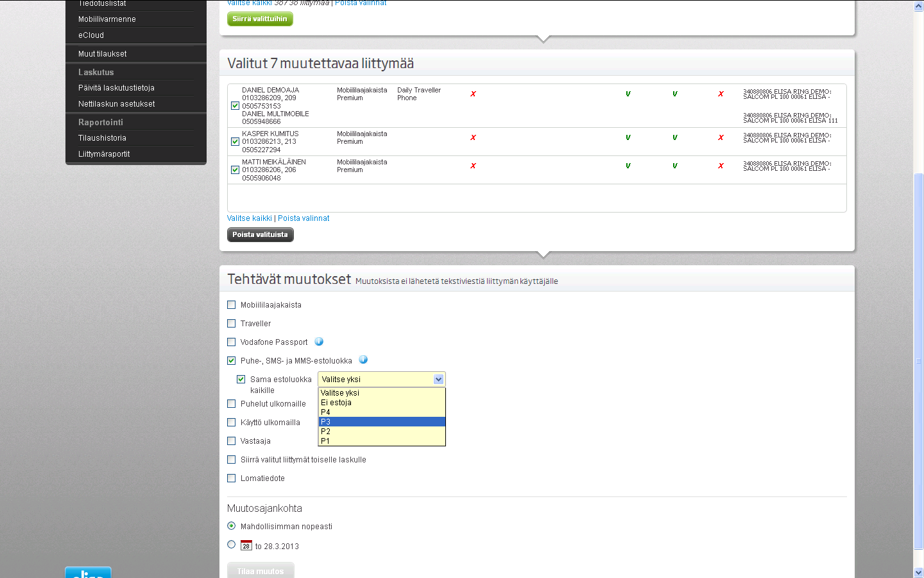Tick the Vastaaja checkbox
The image size is (924, 578).
(x=231, y=441)
